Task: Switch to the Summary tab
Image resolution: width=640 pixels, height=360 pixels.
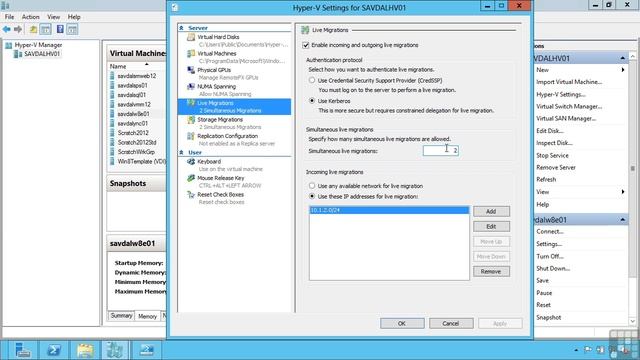Action: click(x=121, y=316)
